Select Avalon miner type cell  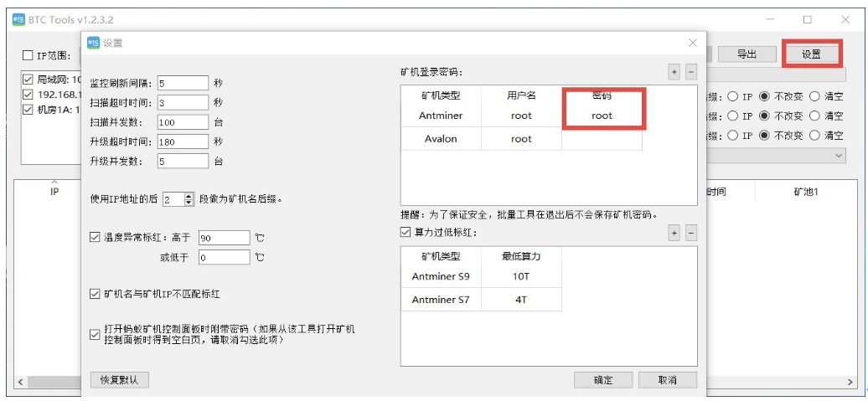pos(441,139)
